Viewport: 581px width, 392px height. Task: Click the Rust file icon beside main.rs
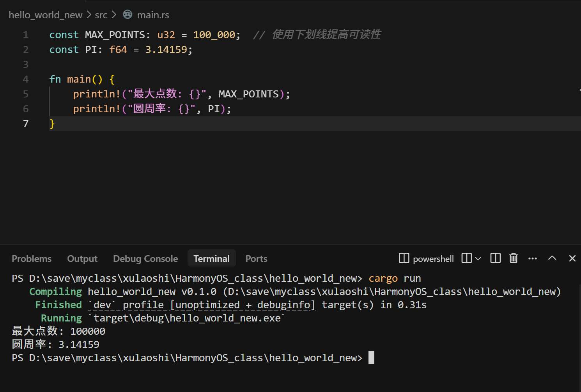coord(128,15)
